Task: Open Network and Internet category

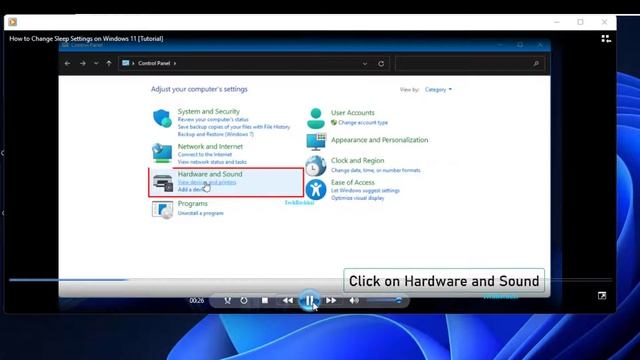Action: click(x=210, y=146)
